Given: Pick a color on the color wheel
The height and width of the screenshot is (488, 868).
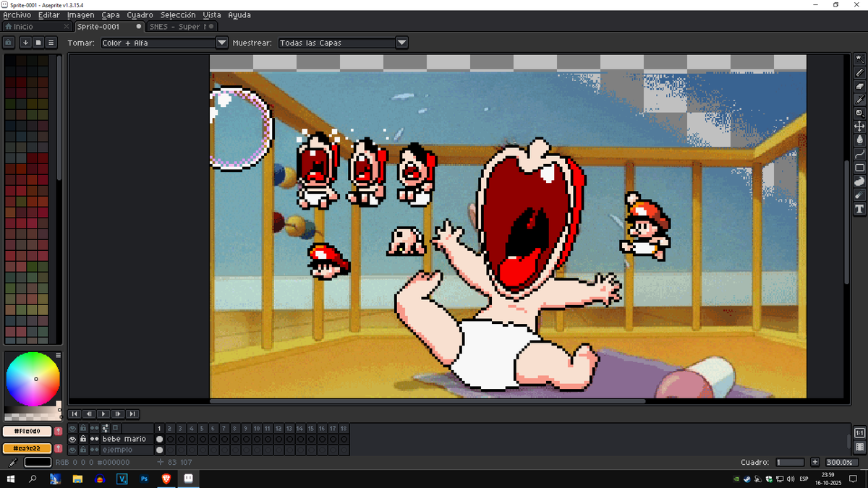Looking at the screenshot, I should point(33,379).
